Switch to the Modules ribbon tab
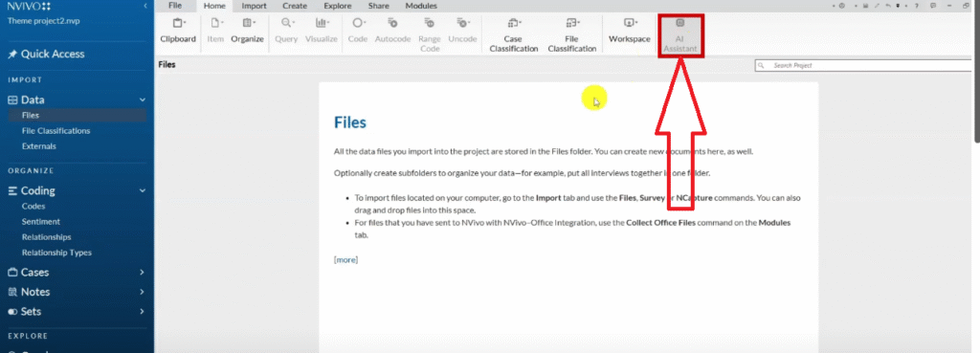Viewport: 980px width, 353px height. 421,6
